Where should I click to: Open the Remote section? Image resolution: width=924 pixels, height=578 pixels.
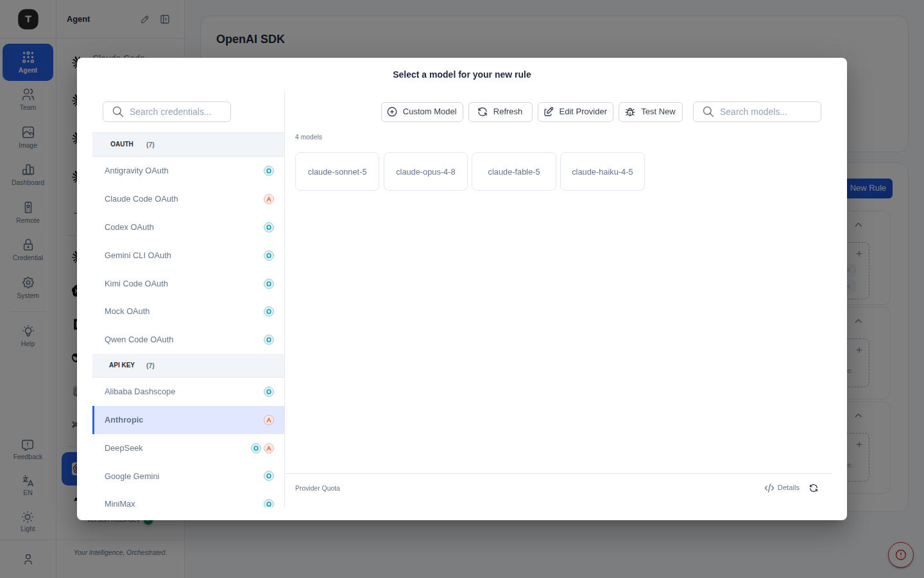28,213
